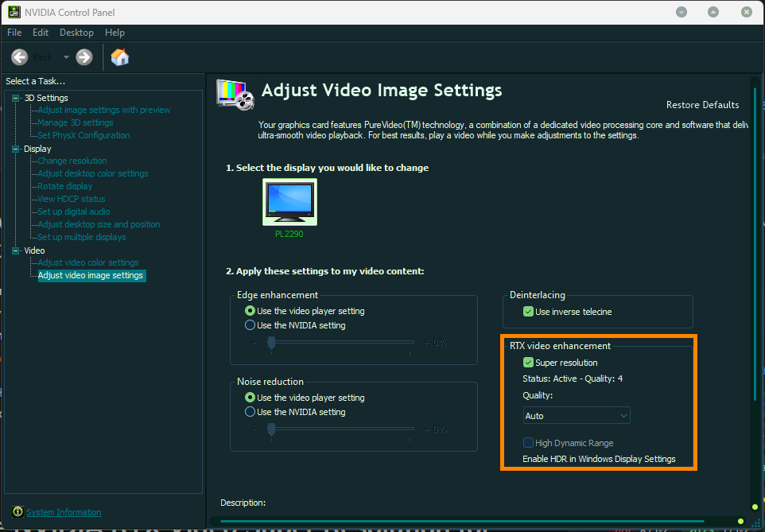The width and height of the screenshot is (765, 532).
Task: Click 'Status: Active - Quality: 4' text
Action: click(x=573, y=379)
